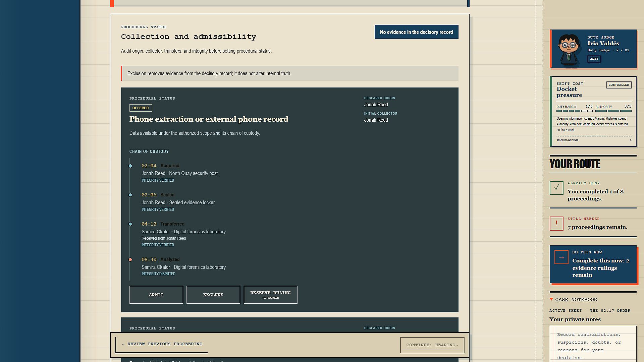Continue to the Hearing step
Screen dimensions: 644x362
432,345
